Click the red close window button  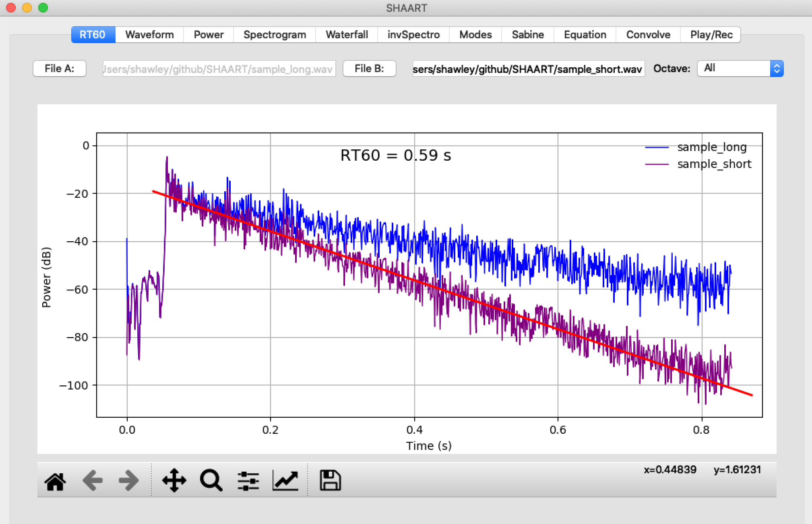pyautogui.click(x=11, y=8)
